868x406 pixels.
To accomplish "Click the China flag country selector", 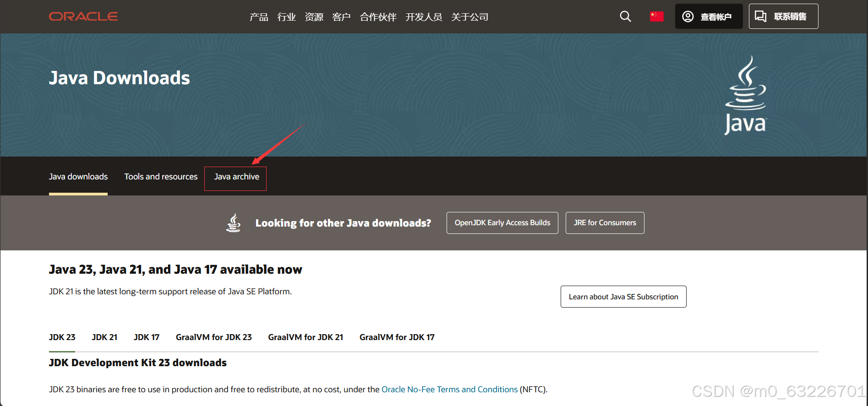I will point(656,16).
